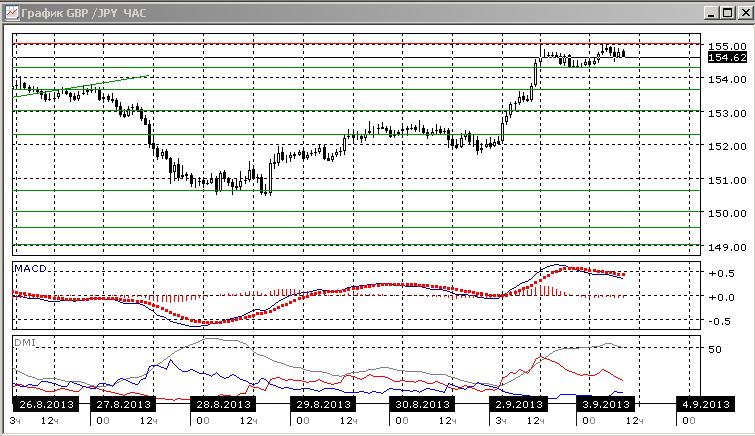Screen dimensions: 755x436
Task: Click the window title 'График GBP /JPY ЧАС'
Action: [84, 13]
